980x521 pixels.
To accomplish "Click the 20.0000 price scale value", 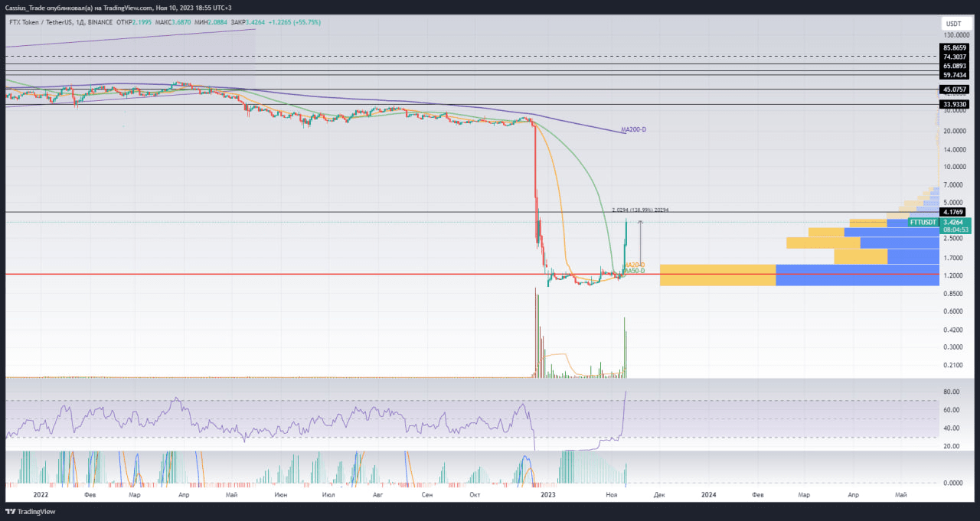I will tap(955, 131).
